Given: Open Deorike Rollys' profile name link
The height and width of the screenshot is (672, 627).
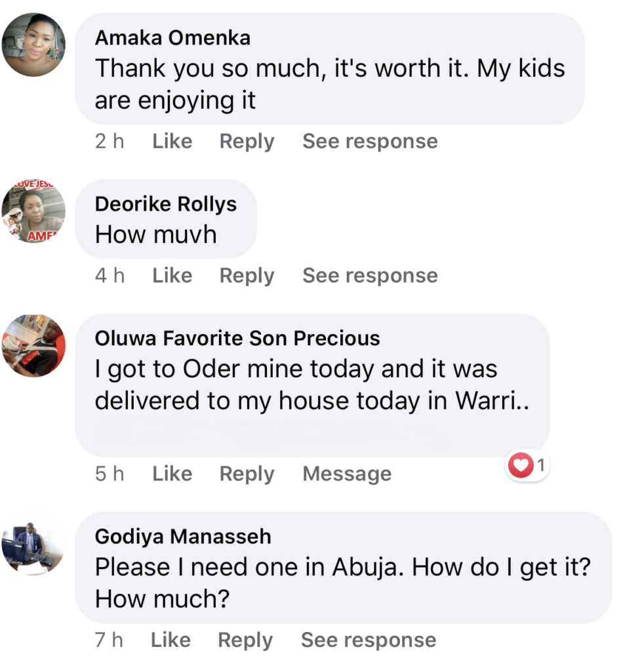Looking at the screenshot, I should (166, 204).
